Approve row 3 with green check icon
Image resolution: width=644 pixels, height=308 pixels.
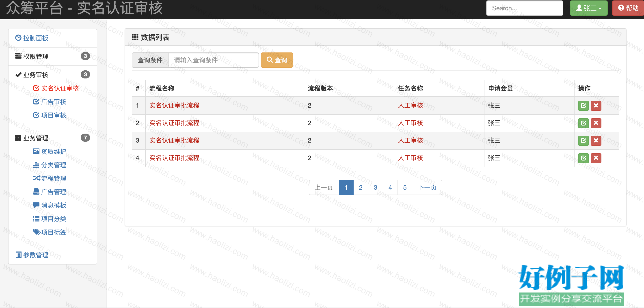(583, 141)
